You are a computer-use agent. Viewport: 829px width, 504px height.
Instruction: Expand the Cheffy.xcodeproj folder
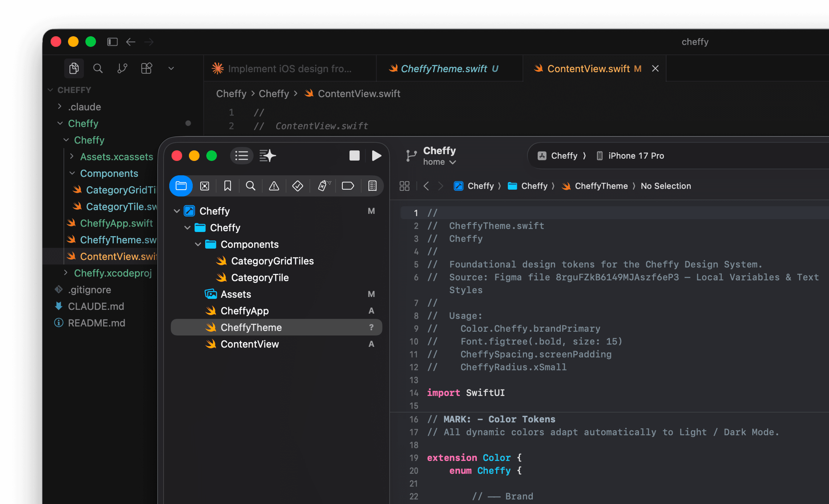pyautogui.click(x=66, y=273)
